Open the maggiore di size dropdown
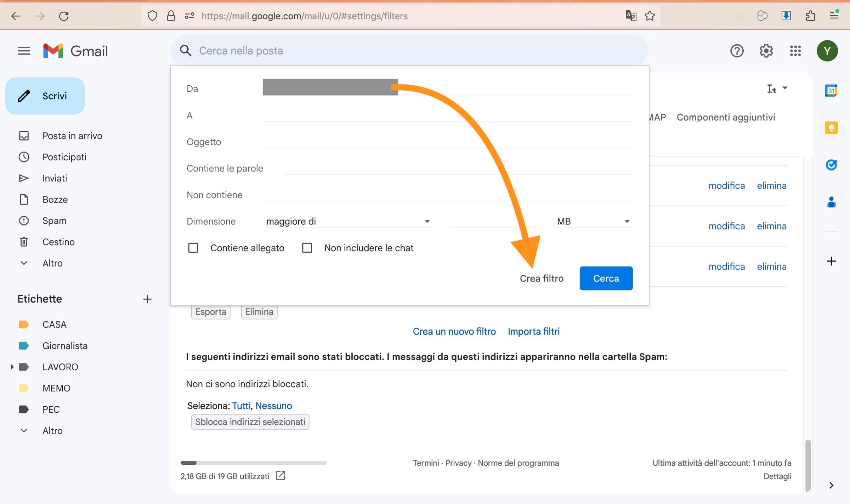The height and width of the screenshot is (504, 850). (348, 221)
